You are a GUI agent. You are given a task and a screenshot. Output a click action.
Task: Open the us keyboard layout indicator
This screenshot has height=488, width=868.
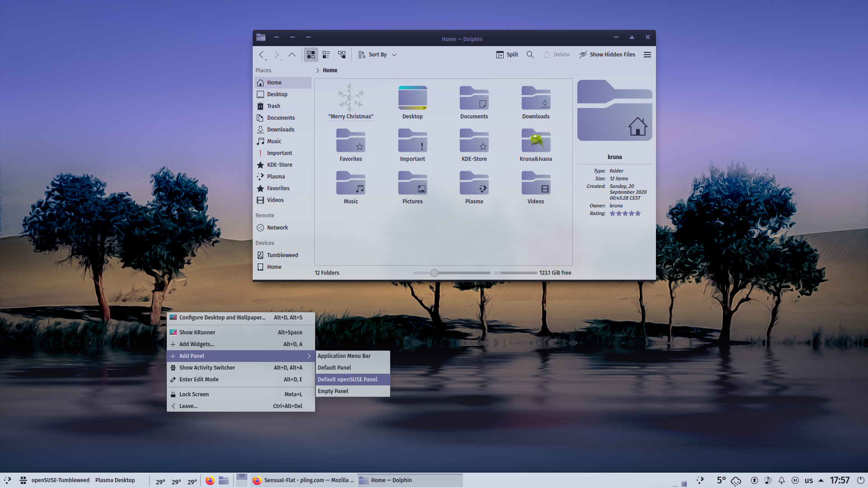(x=809, y=480)
